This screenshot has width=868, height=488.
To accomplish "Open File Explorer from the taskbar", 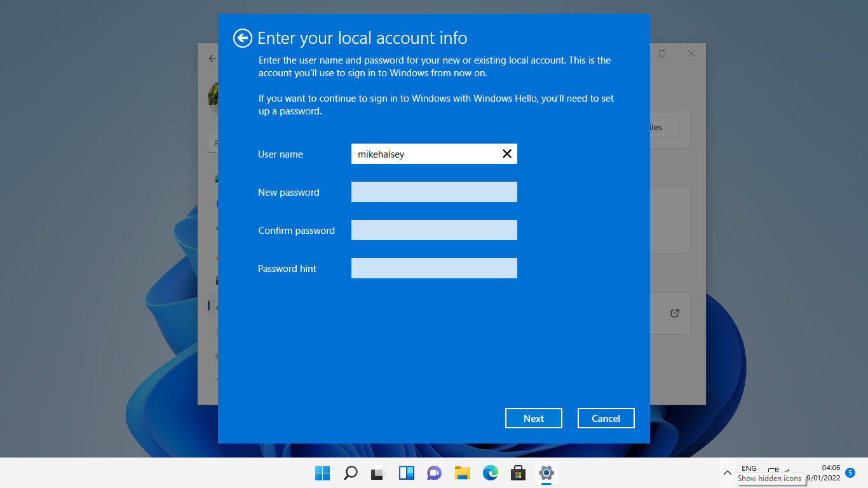I will pyautogui.click(x=463, y=473).
